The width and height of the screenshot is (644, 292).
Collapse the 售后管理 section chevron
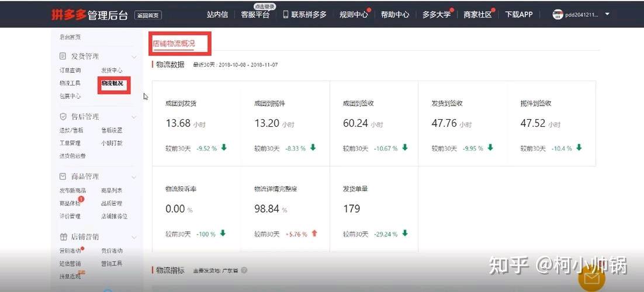click(134, 117)
